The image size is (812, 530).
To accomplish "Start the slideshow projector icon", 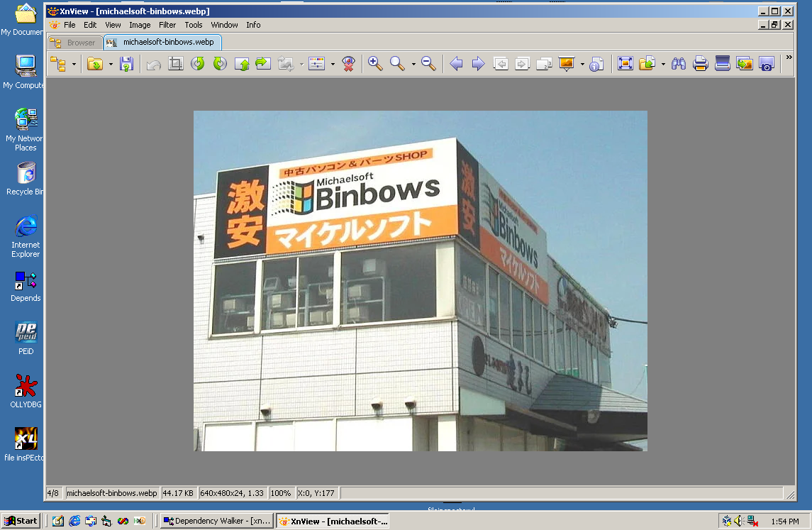I will [x=567, y=64].
